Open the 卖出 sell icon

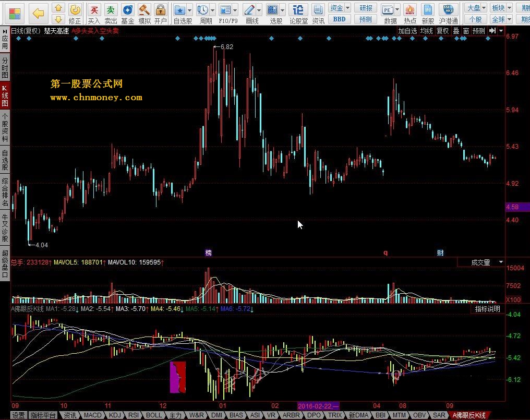click(x=111, y=14)
